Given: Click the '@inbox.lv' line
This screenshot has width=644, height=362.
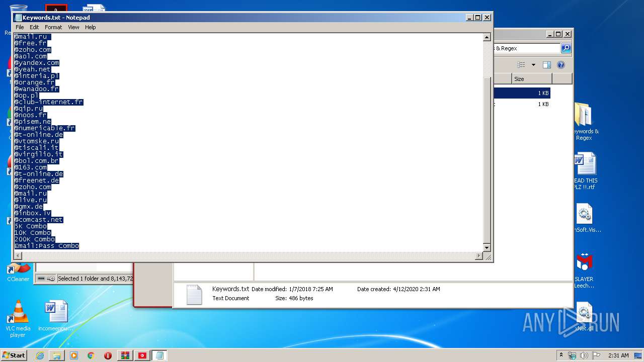Looking at the screenshot, I should point(33,213).
